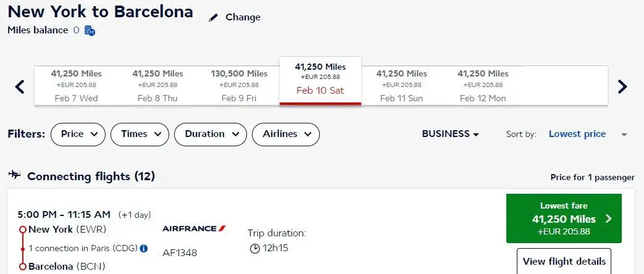Expand the Duration filter

pyautogui.click(x=211, y=135)
